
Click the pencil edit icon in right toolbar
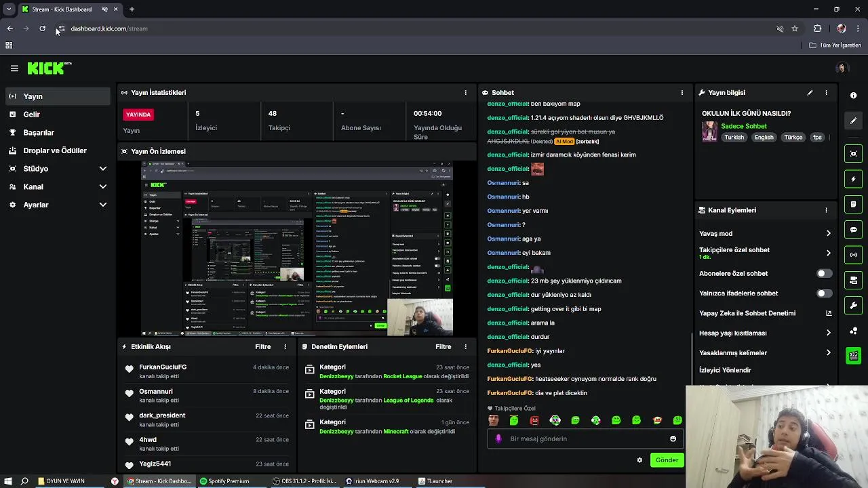coord(854,121)
